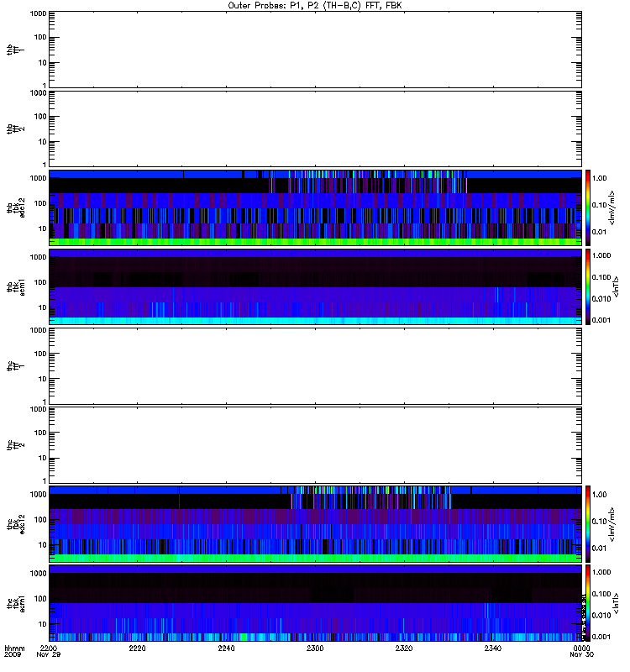
Task: Click the color bar beside thc fbk scm1
Action: point(588,603)
